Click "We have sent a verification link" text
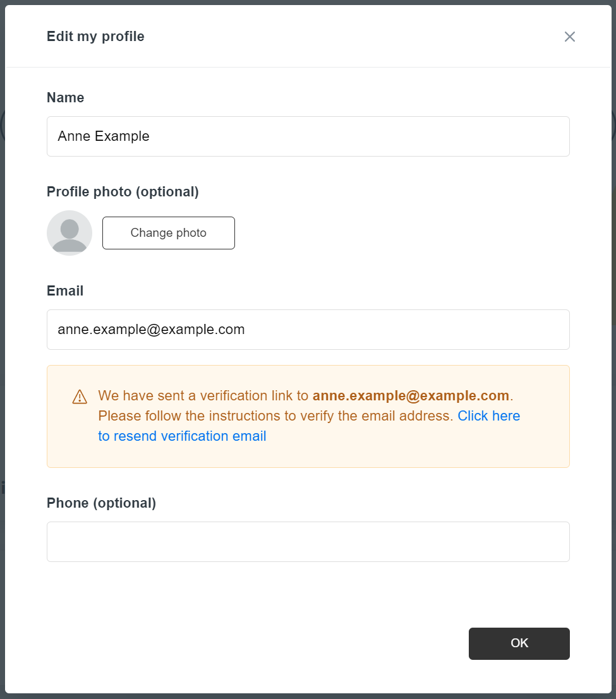 [203, 396]
